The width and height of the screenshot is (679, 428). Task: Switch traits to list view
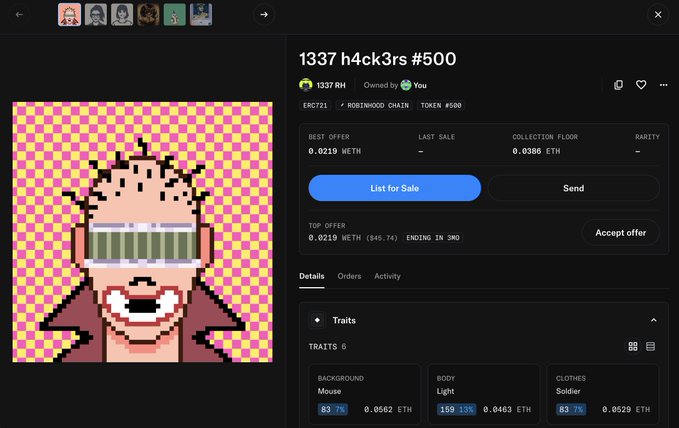[650, 346]
